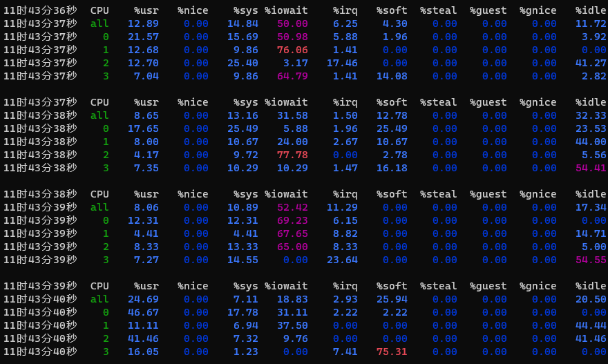Select the %sys value 14.84
Screen dimensions: 608x364
click(243, 23)
